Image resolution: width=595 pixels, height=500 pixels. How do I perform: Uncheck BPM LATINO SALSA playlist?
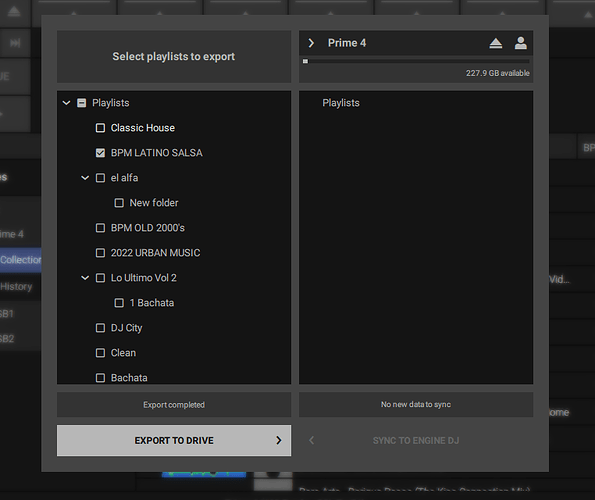tap(100, 153)
